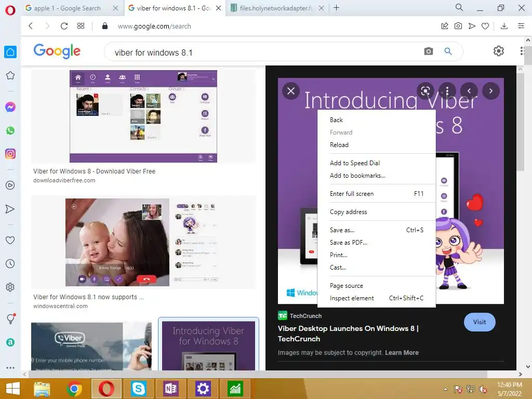Select Add to bookmarks...

[x=377, y=176]
